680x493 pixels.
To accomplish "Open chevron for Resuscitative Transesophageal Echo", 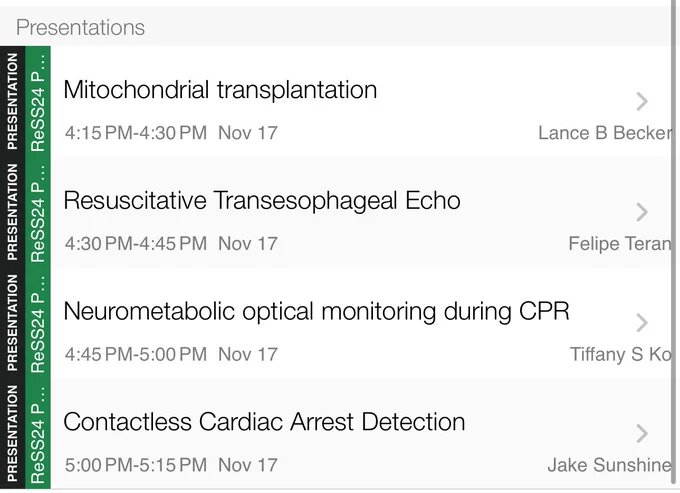I will [x=642, y=212].
